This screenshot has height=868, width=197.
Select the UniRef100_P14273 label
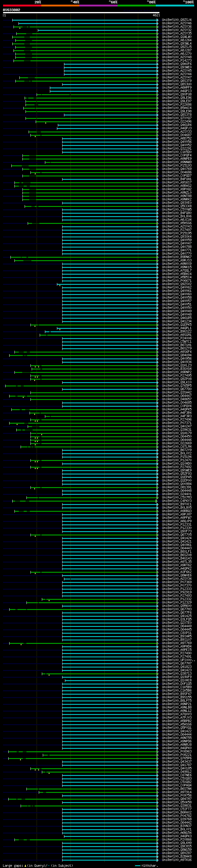(177, 61)
